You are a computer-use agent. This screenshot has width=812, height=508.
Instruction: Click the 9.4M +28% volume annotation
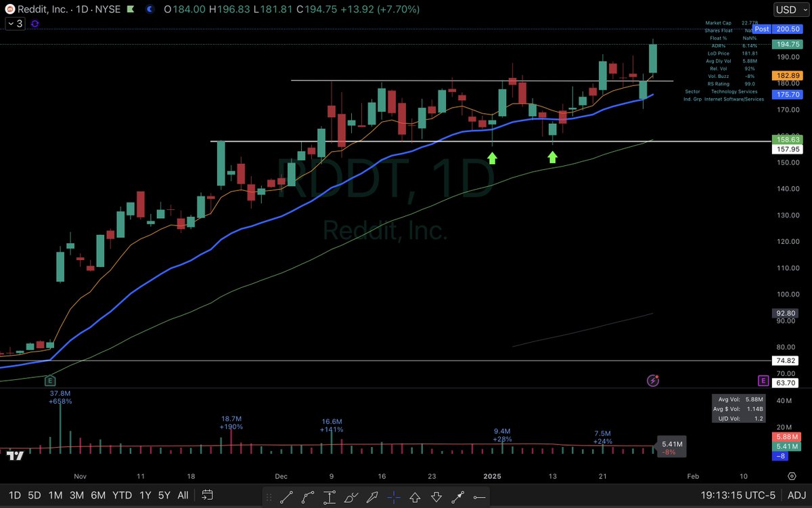click(502, 435)
